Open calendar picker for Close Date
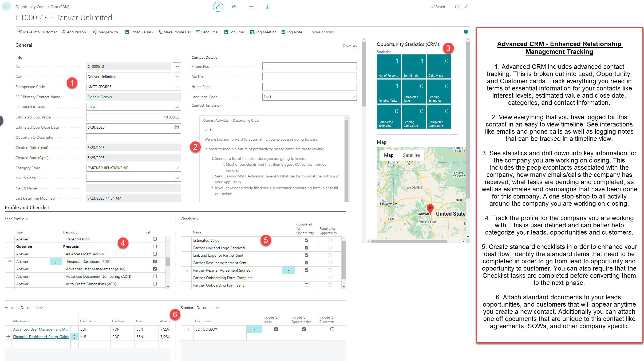 point(177,127)
